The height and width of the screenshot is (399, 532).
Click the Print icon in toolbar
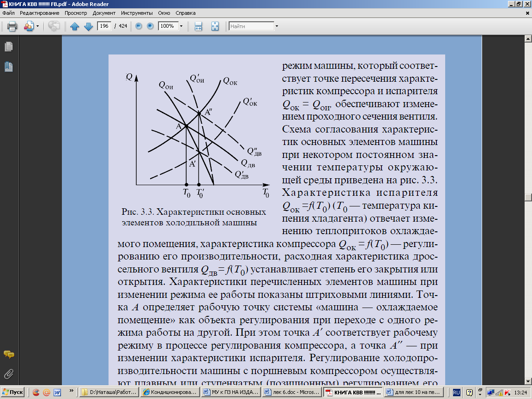coord(12,26)
